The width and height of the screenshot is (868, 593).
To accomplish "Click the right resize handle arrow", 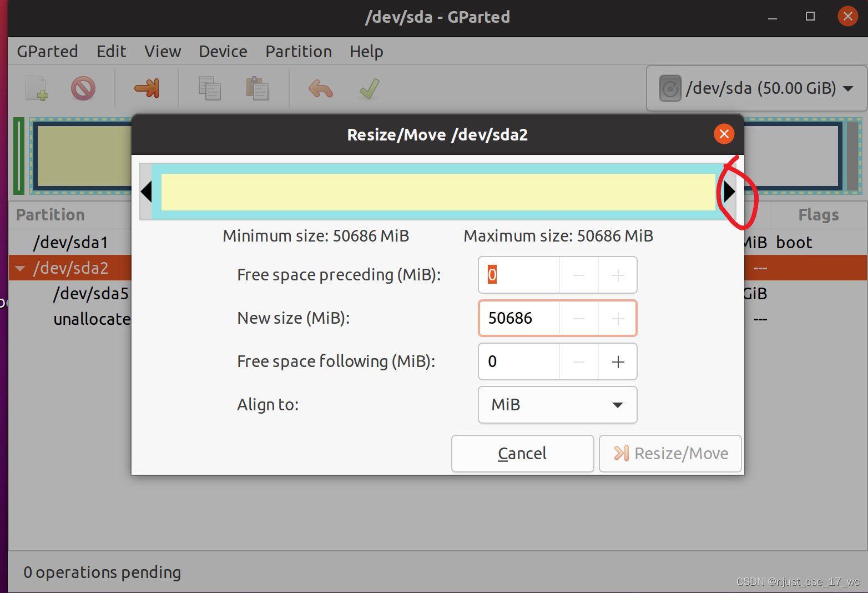I will (x=730, y=192).
